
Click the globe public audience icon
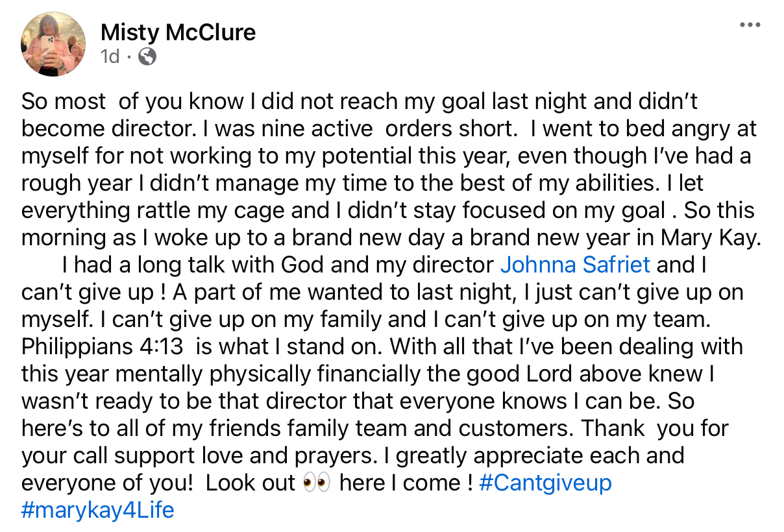[x=147, y=57]
